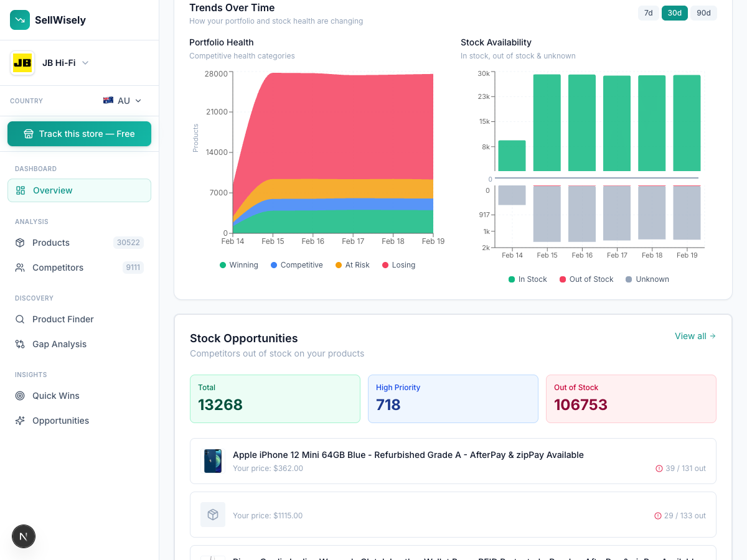Click the Products box icon in sidebar

point(20,243)
